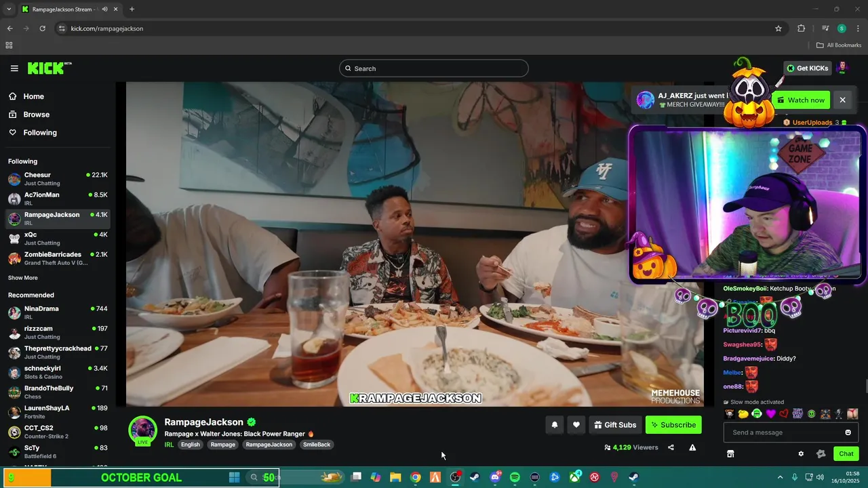Screen dimensions: 868x488
Task: Open a new browser tab
Action: [132, 9]
